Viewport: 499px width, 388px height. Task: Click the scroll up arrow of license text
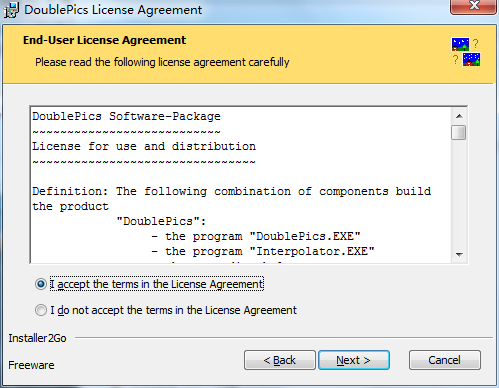point(459,116)
